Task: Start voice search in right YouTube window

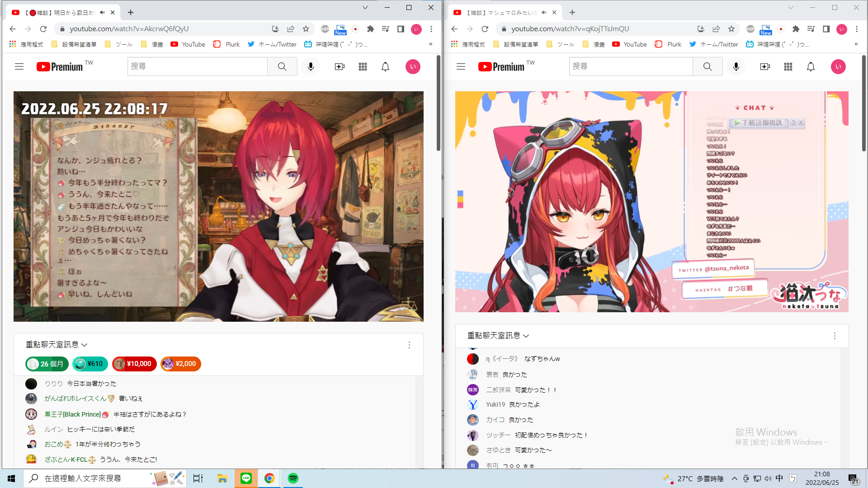Action: pyautogui.click(x=736, y=66)
